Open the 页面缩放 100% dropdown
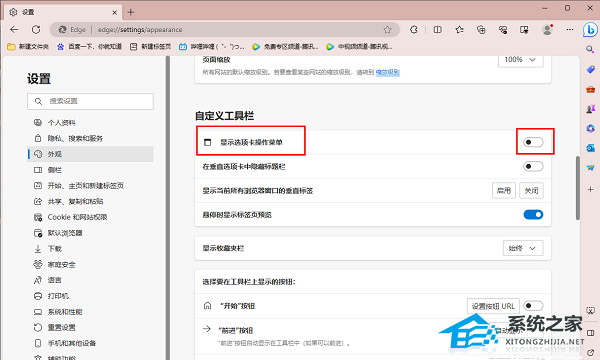 tap(520, 60)
